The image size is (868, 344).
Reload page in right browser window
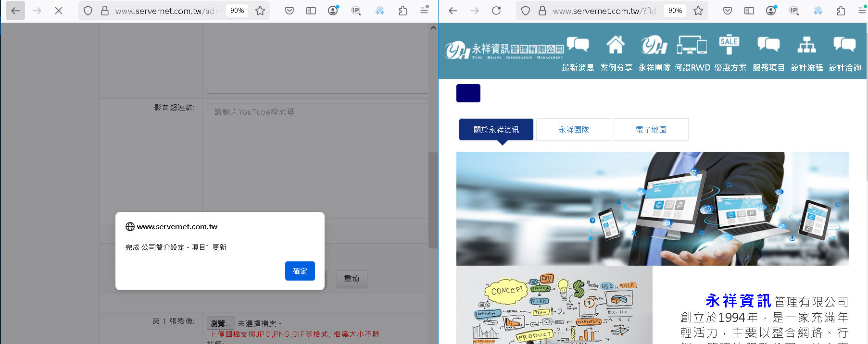pyautogui.click(x=496, y=11)
